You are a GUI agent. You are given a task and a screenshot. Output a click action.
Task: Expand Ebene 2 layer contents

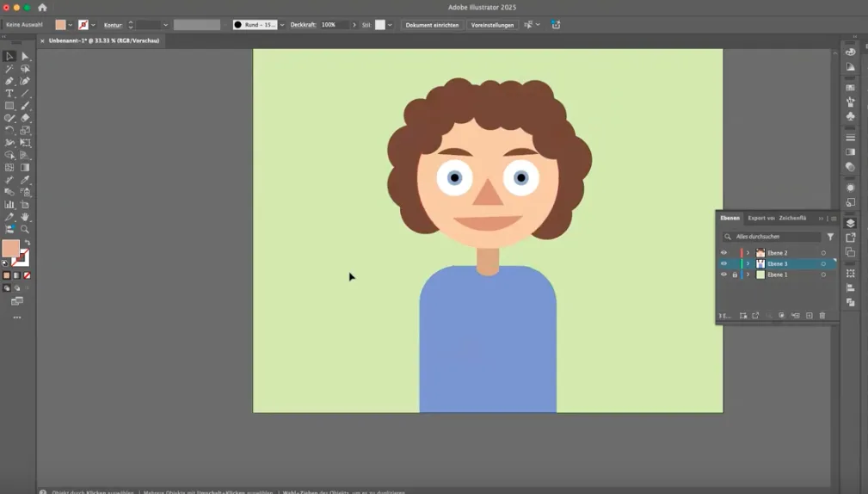click(748, 253)
